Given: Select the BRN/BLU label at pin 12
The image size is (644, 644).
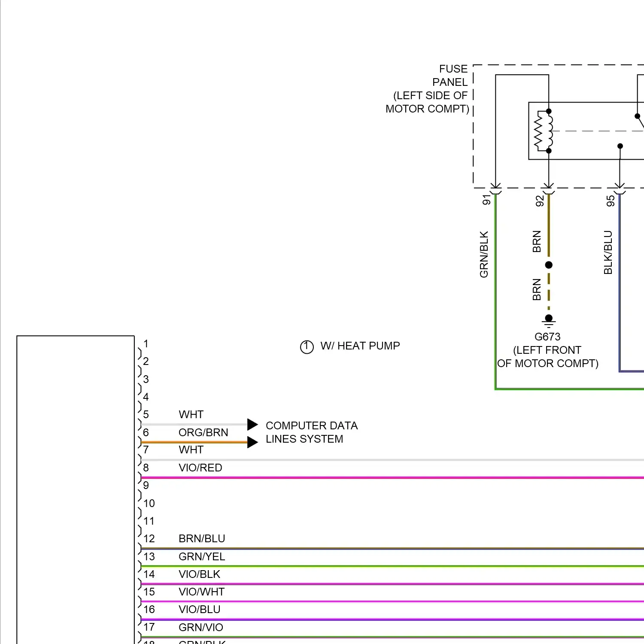Looking at the screenshot, I should coord(202,538).
